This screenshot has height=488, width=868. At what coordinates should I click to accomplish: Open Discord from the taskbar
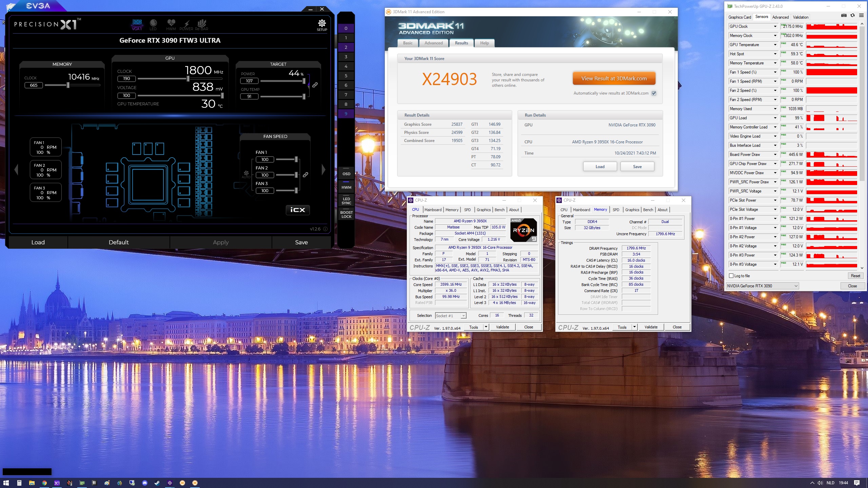145,483
